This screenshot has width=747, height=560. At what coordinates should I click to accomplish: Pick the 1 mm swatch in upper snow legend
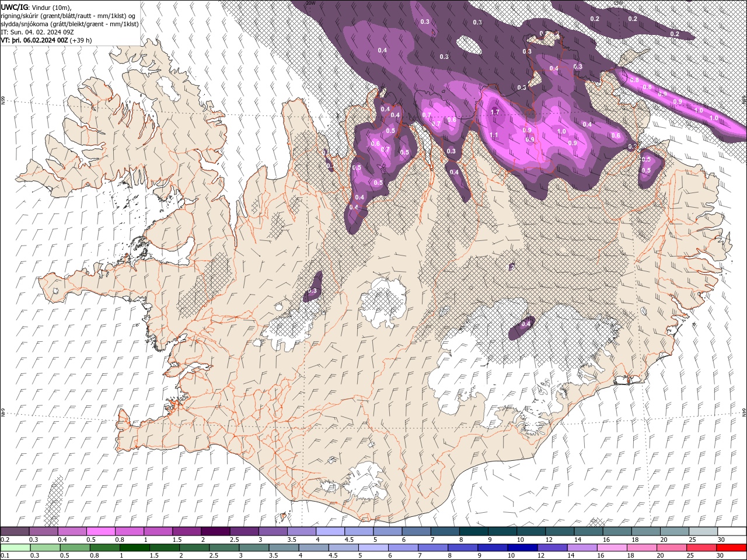click(158, 531)
